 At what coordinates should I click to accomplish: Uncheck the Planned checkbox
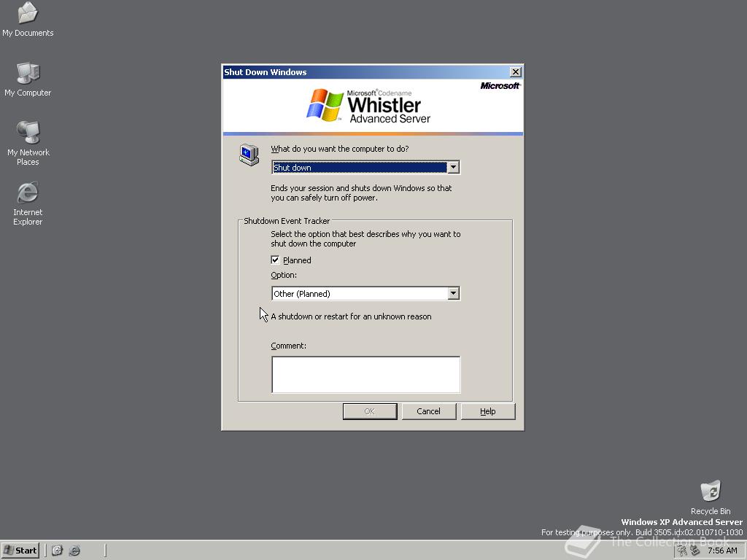(275, 260)
